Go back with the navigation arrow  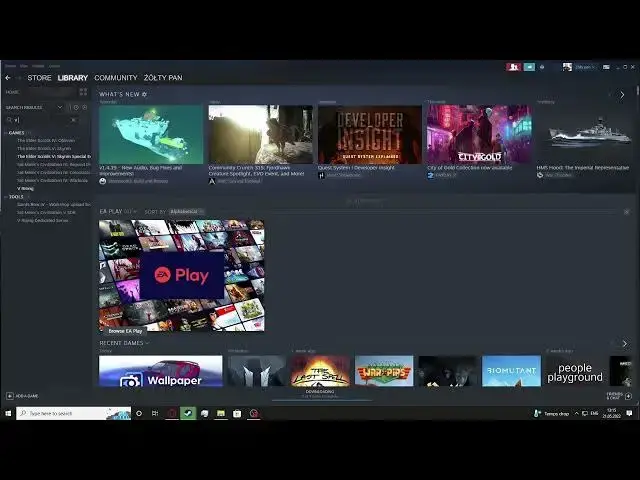tap(8, 78)
